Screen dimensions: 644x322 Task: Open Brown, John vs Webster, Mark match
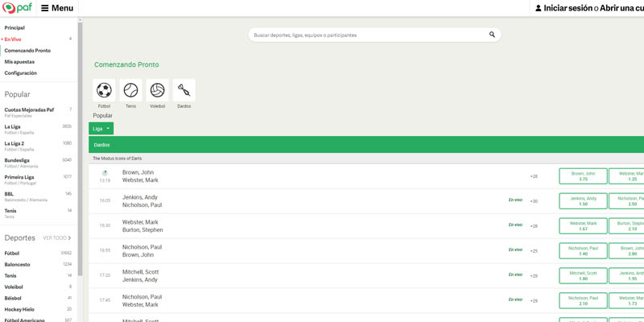(x=140, y=176)
